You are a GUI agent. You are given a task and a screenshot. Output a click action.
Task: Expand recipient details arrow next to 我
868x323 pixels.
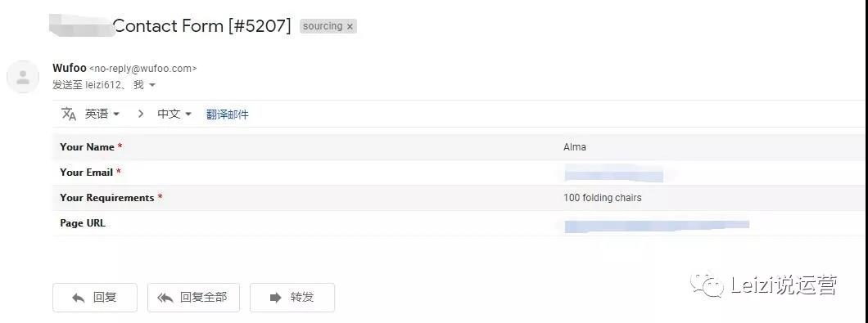[152, 85]
